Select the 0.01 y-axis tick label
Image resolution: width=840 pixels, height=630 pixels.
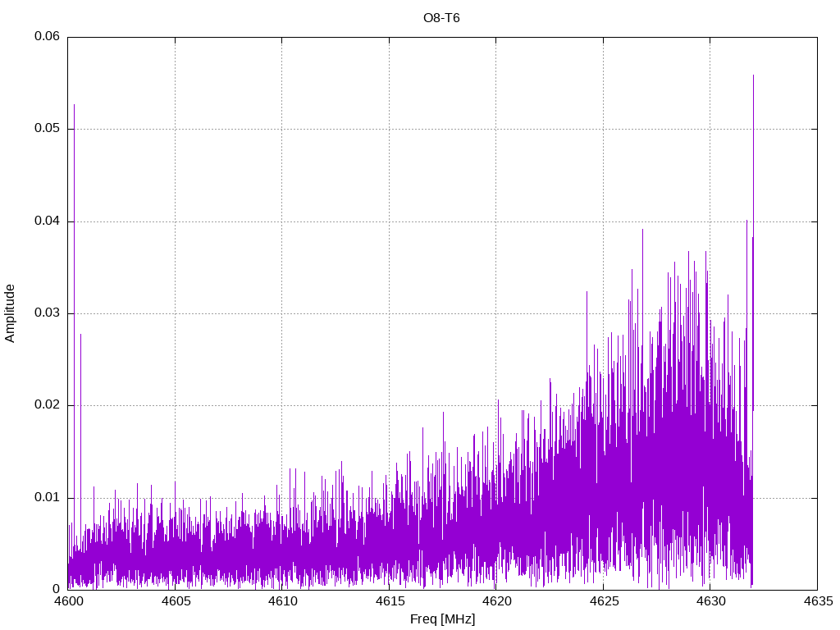pos(47,498)
